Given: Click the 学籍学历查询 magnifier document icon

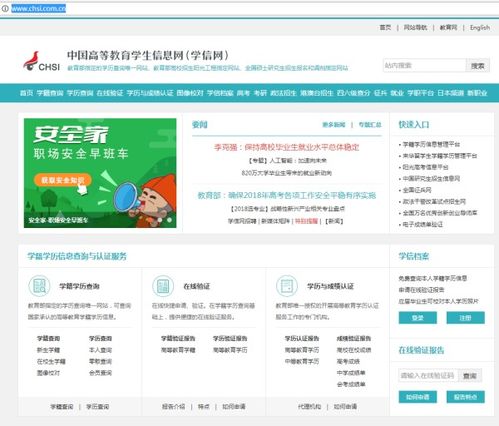Looking at the screenshot, I should point(39,286).
